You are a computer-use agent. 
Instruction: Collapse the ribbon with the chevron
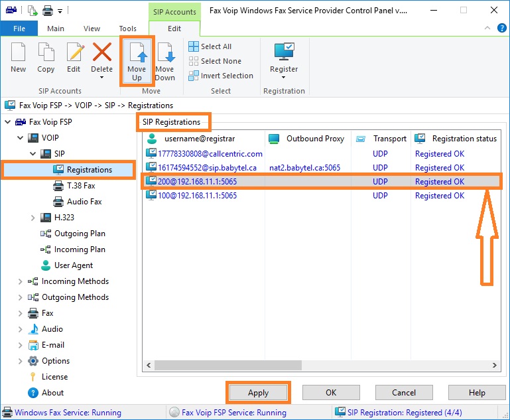[487, 28]
